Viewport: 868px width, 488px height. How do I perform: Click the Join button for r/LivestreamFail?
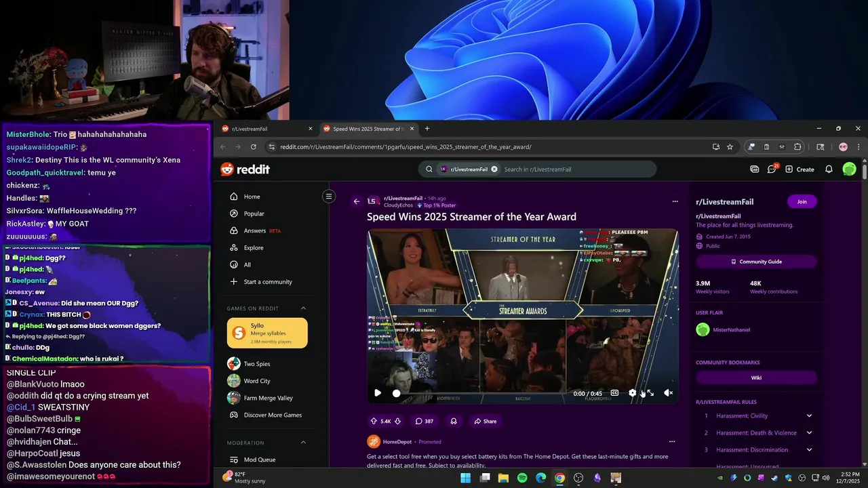(x=802, y=201)
